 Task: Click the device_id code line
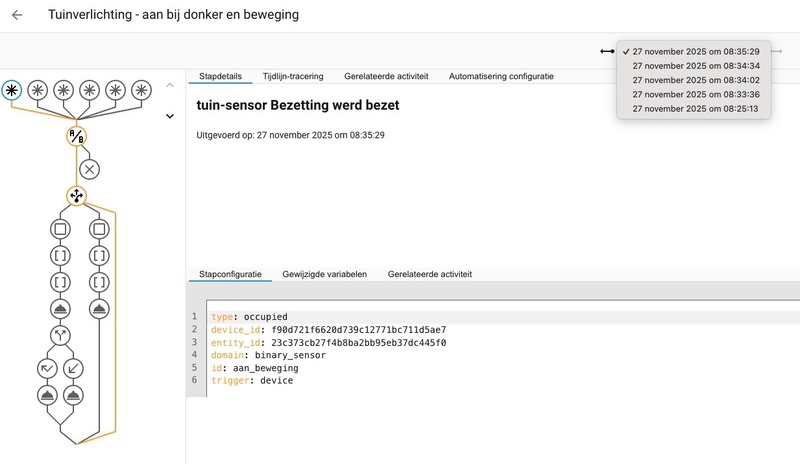tap(329, 330)
